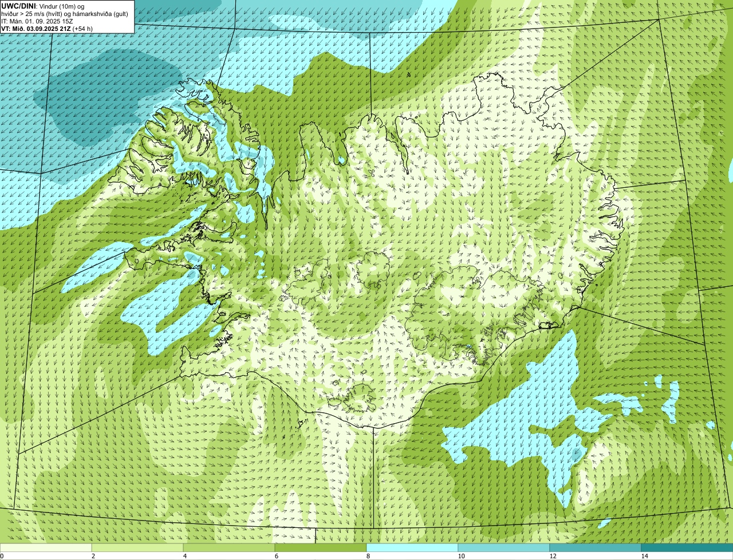The height and width of the screenshot is (560, 733).
Task: Select the 8–10 m/s light cyan legend swatch
Action: pyautogui.click(x=412, y=547)
